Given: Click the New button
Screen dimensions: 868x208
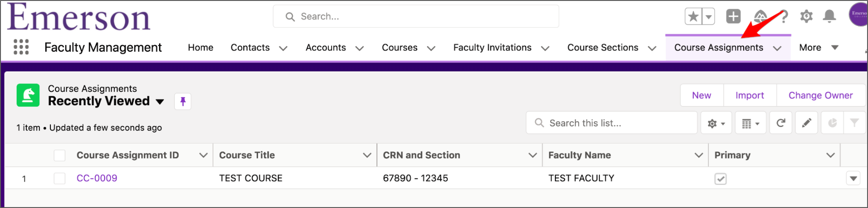Looking at the screenshot, I should click(x=702, y=95).
